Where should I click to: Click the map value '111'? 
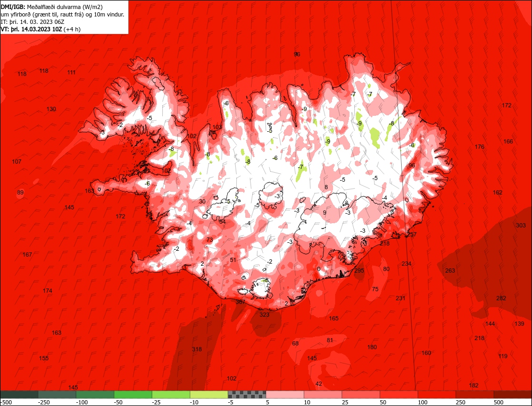(x=71, y=72)
